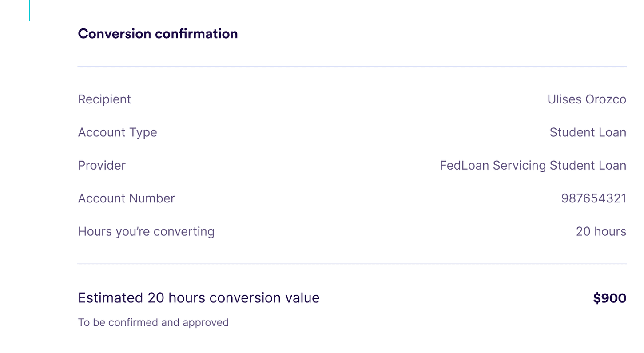Click the To be confirmed and approved note
Viewport: 644px width, 353px height.
153,322
